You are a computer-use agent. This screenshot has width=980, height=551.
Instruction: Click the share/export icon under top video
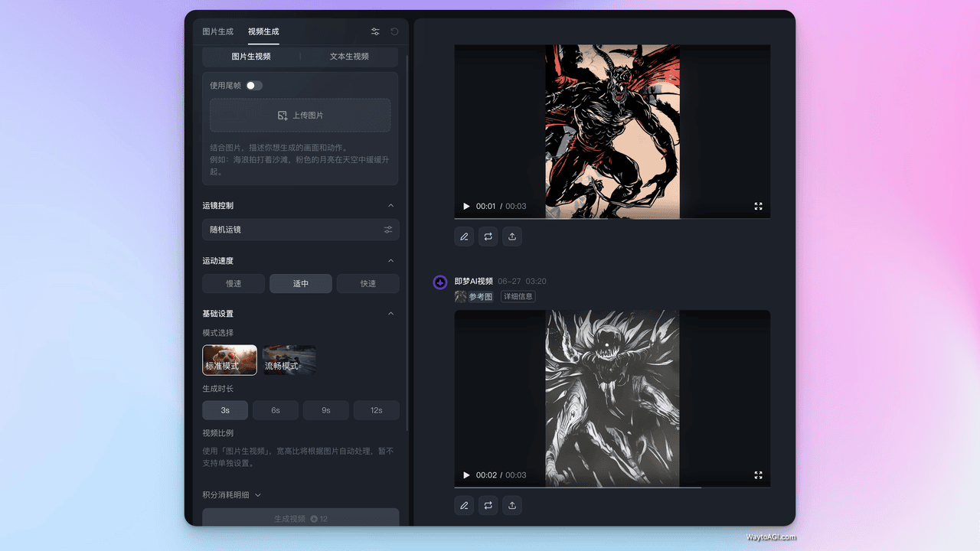pyautogui.click(x=512, y=236)
